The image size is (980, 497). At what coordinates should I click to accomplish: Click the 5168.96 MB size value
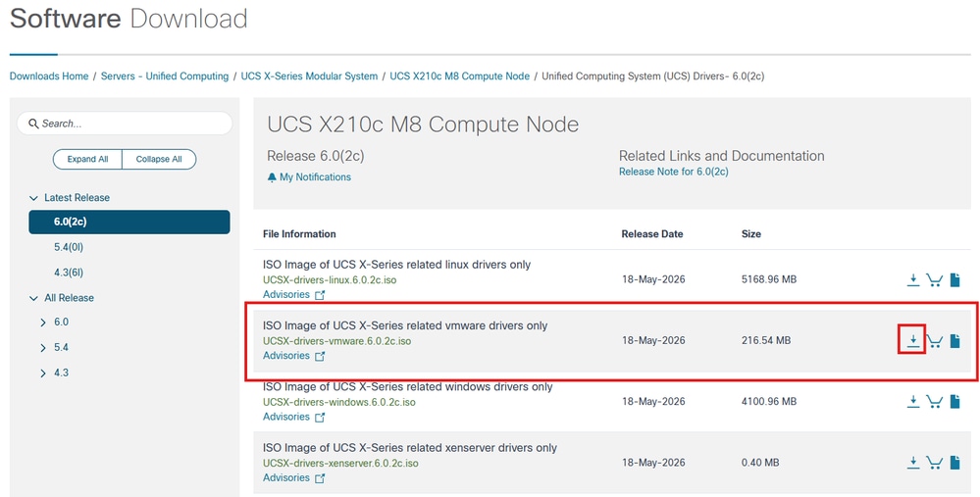point(769,279)
